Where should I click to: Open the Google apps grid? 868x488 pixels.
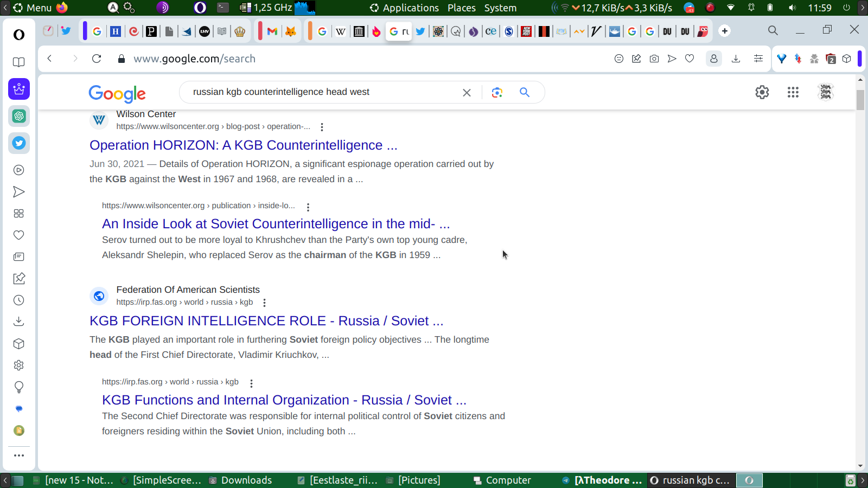pyautogui.click(x=793, y=92)
